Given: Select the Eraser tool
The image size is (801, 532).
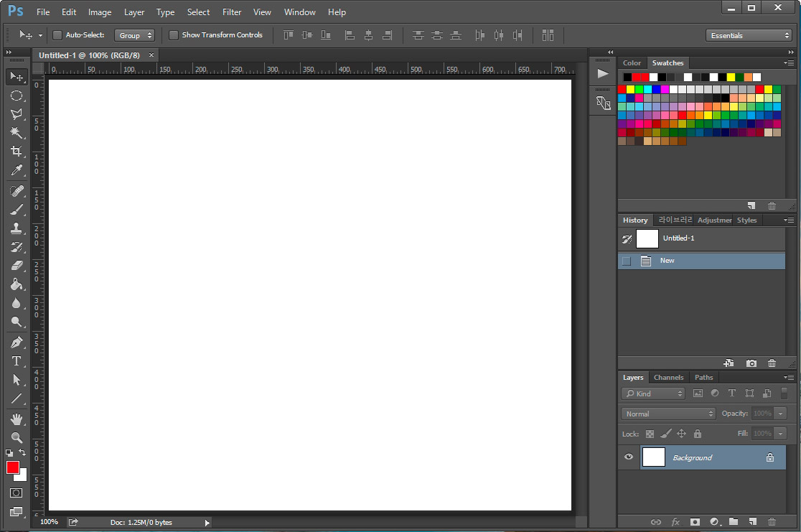Looking at the screenshot, I should click(x=17, y=265).
